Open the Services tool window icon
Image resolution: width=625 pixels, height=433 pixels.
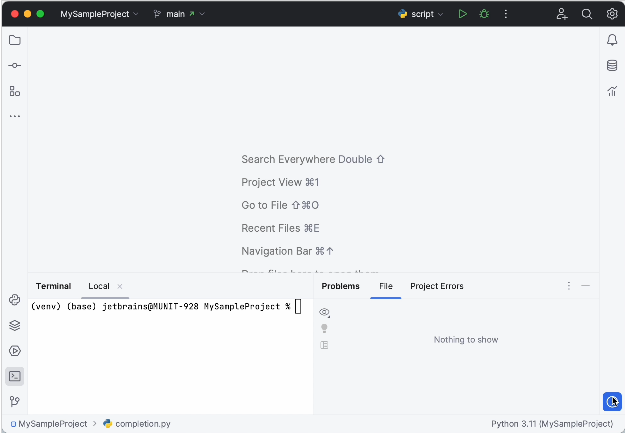tap(15, 351)
